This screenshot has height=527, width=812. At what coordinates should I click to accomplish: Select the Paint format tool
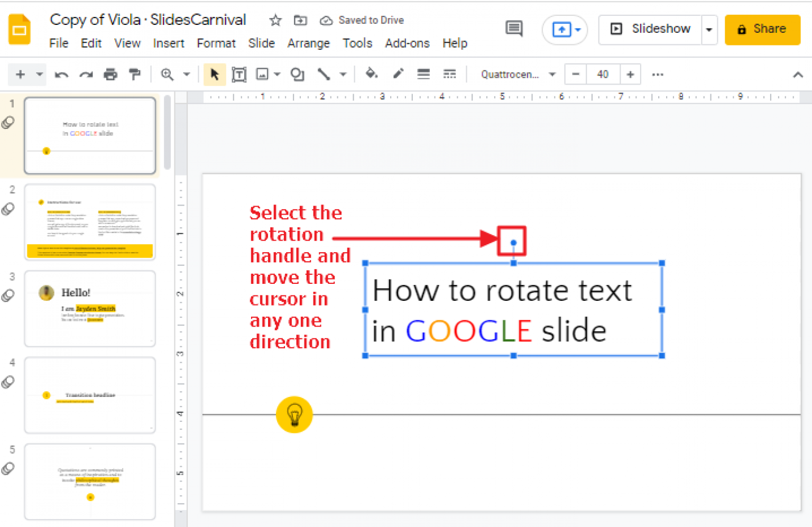point(135,75)
